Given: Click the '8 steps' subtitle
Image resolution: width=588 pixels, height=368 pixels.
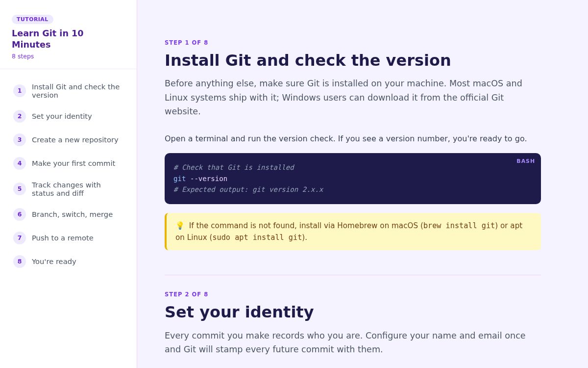Looking at the screenshot, I should (23, 56).
